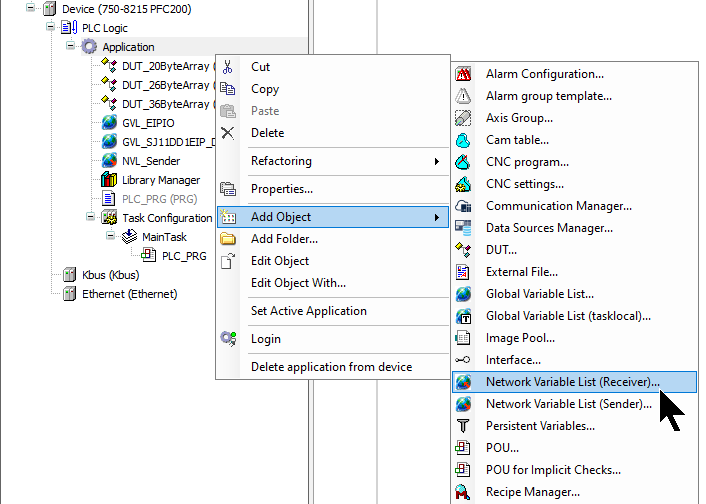Collapse the PLC Logic node
Image resolution: width=706 pixels, height=504 pixels.
(50, 27)
